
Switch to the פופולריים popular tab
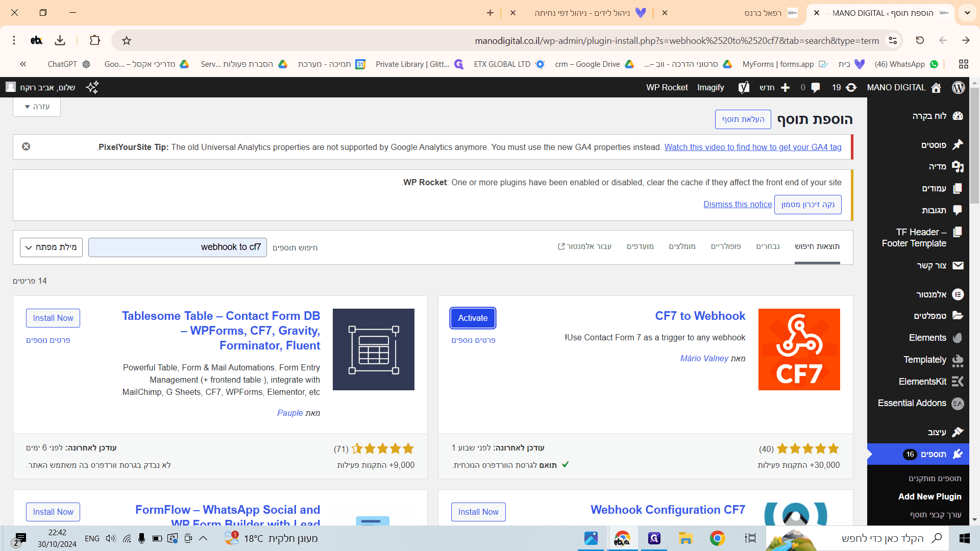click(x=726, y=246)
